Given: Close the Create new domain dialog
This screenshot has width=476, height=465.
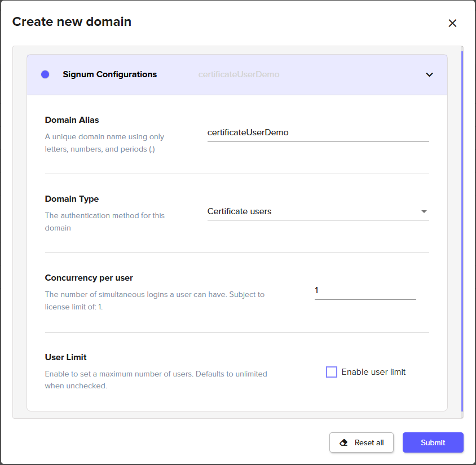Looking at the screenshot, I should tap(452, 23).
